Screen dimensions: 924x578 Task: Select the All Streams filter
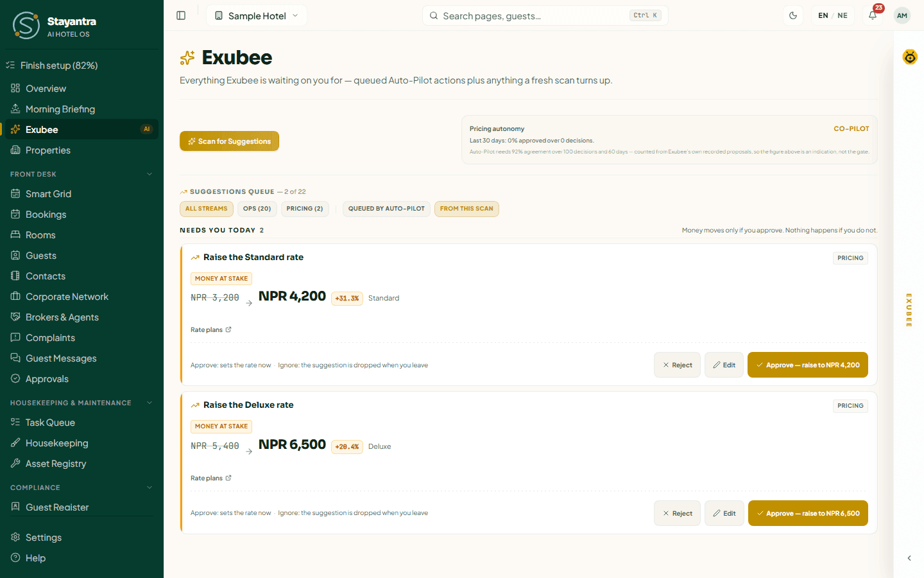pyautogui.click(x=207, y=209)
